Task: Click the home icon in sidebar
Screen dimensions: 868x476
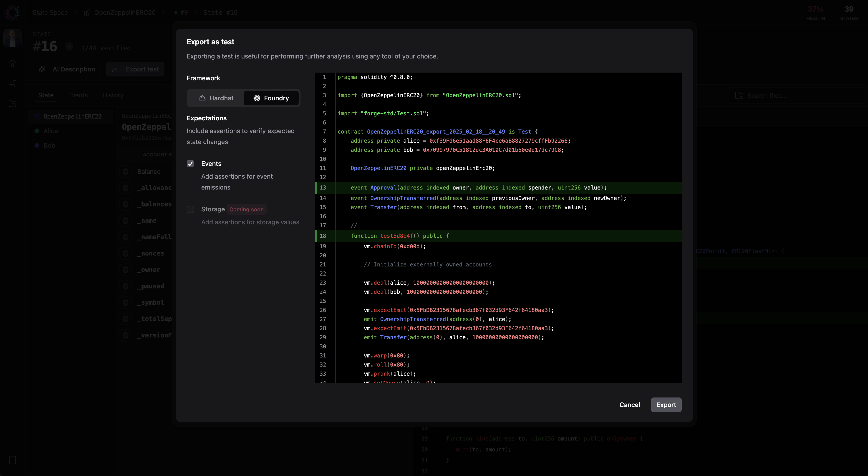Action: coord(13,64)
